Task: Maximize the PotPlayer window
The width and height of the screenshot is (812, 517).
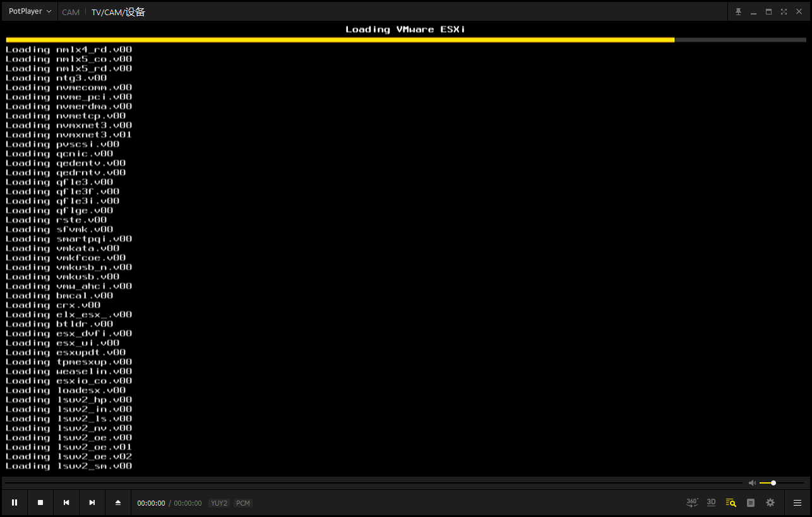Action: coord(768,11)
